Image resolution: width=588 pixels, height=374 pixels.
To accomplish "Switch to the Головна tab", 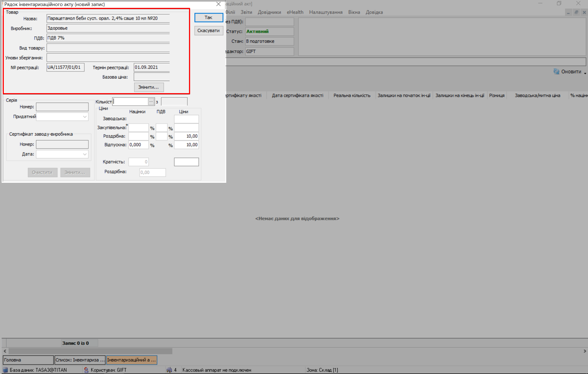I will 28,360.
